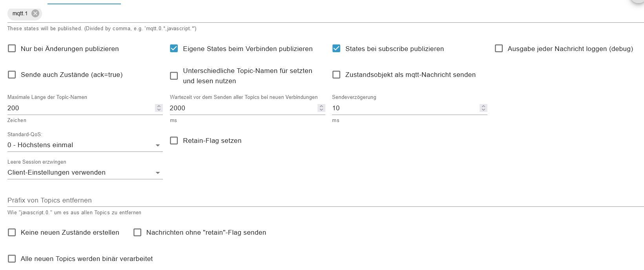The height and width of the screenshot is (270, 644).
Task: Enable different topic names for set and read
Action: tap(174, 76)
